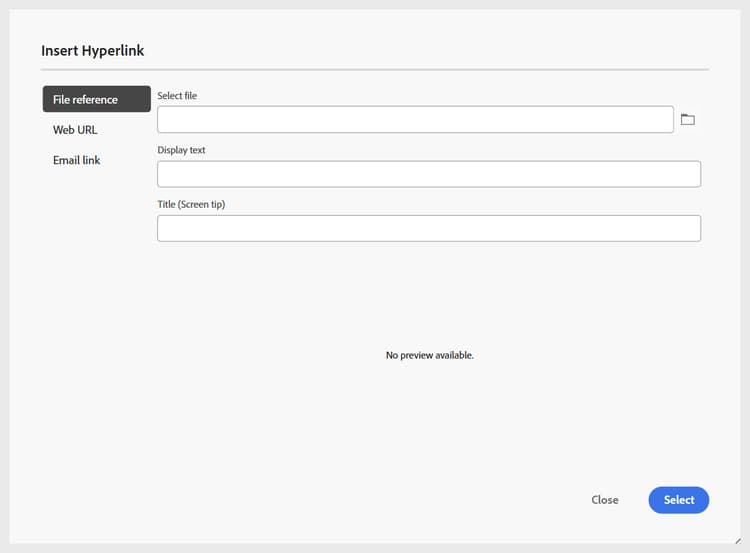Viewport: 750px width, 553px height.
Task: Focus the Title (Screen tip) text box
Action: coord(428,228)
